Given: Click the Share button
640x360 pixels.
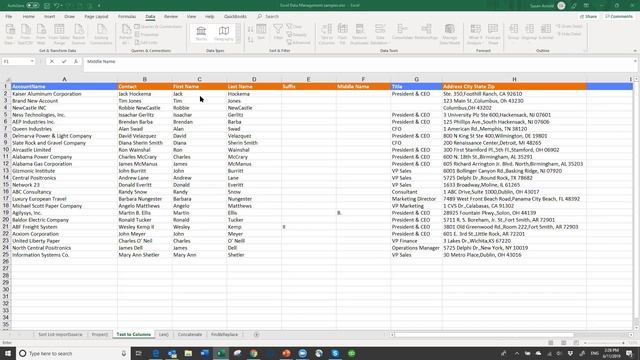Looking at the screenshot, I should click(x=588, y=16).
